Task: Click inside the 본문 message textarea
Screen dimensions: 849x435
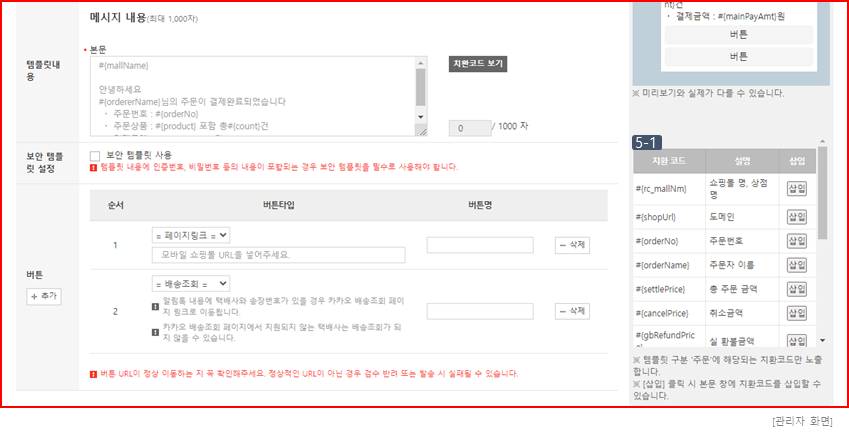Action: [253, 96]
